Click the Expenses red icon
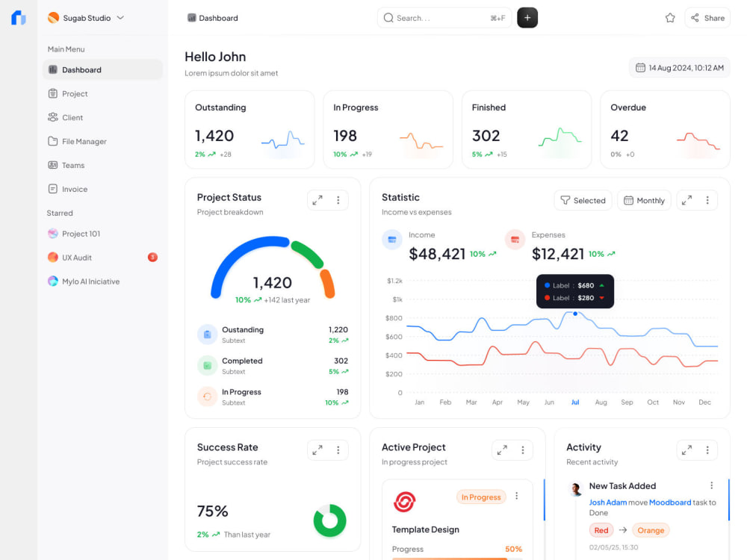747x560 pixels. [x=515, y=240]
